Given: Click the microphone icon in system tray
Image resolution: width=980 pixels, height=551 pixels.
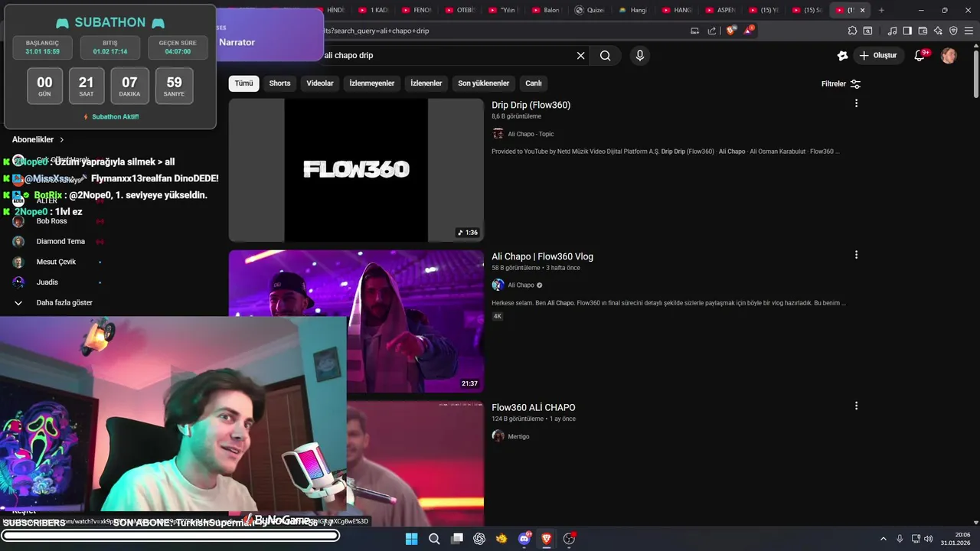Looking at the screenshot, I should (x=900, y=539).
